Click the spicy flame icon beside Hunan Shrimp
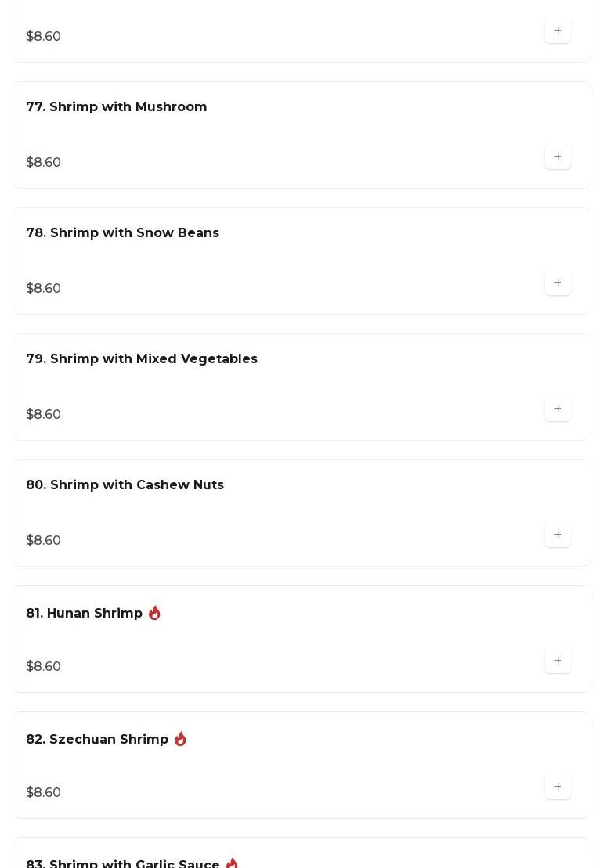Image resolution: width=603 pixels, height=868 pixels. pyautogui.click(x=154, y=613)
